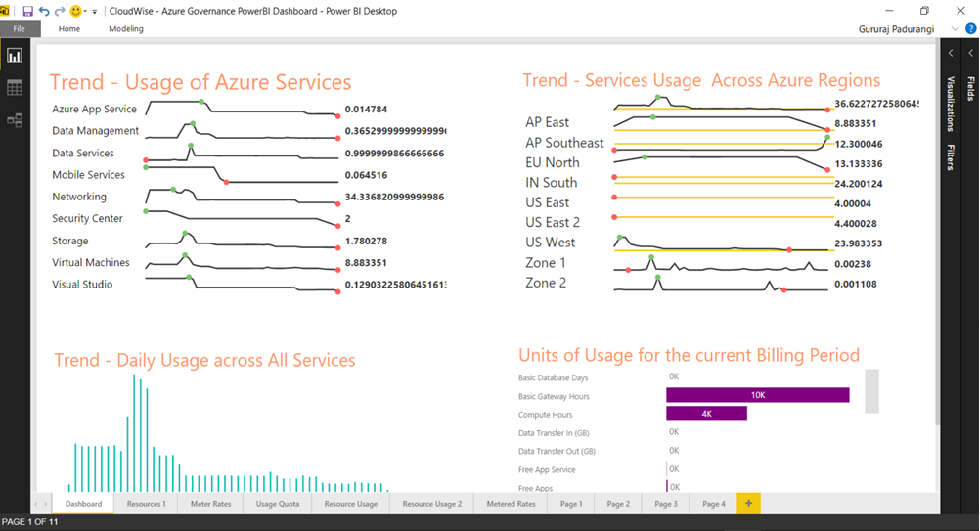
Task: Select the Storage row label
Action: (x=70, y=241)
